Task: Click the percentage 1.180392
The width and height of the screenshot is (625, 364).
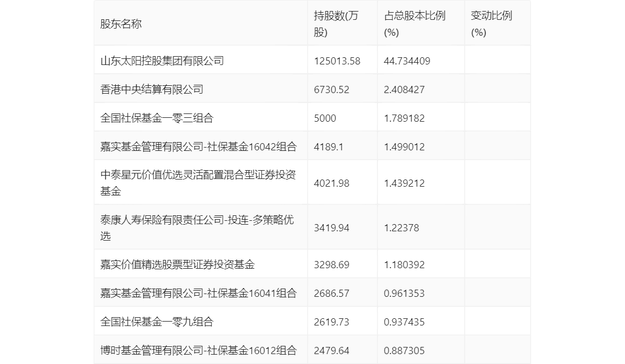Action: 404,265
